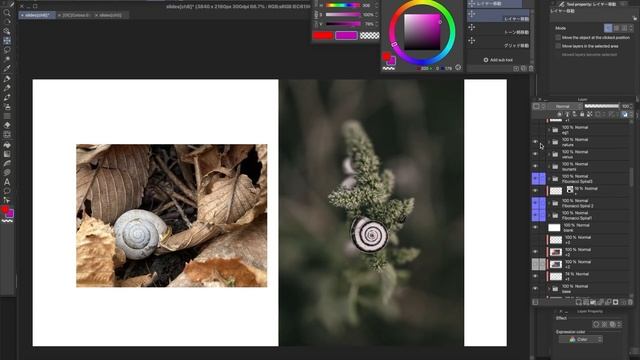The image size is (640, 360).
Task: Enable Move the object at the clicked position
Action: coord(558,38)
